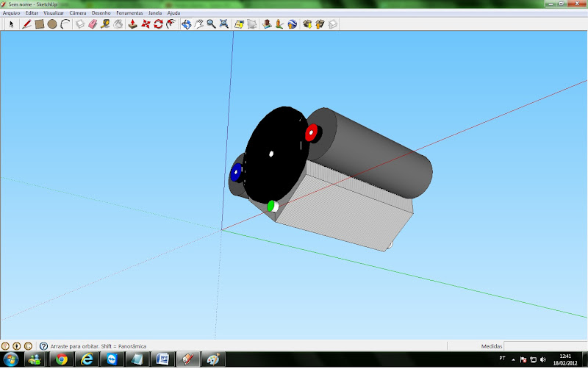Select the Arc tool

(65, 24)
